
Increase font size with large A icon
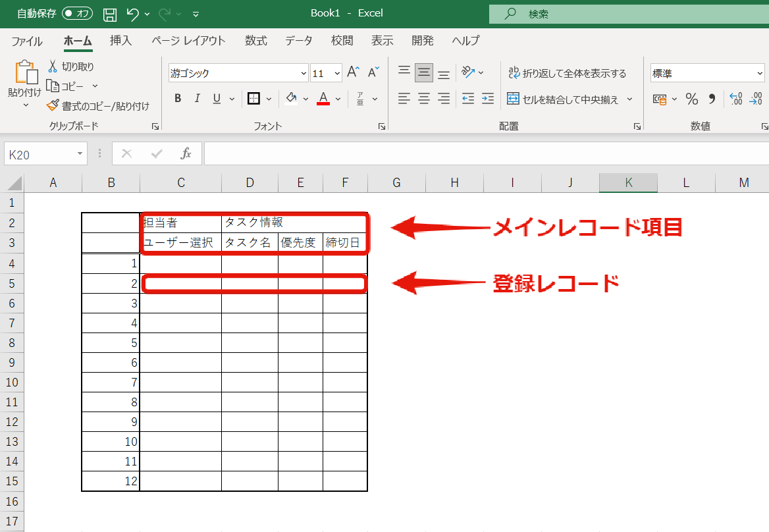353,72
